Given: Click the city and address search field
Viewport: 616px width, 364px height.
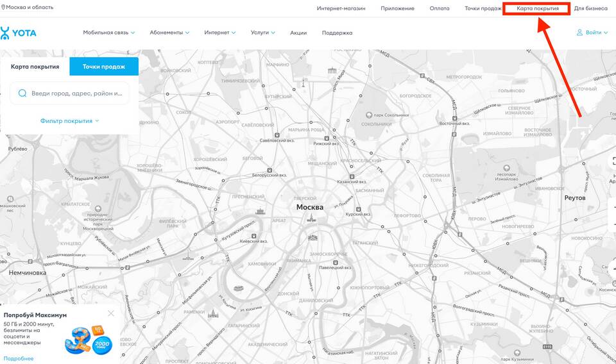Looking at the screenshot, I should pyautogui.click(x=76, y=93).
